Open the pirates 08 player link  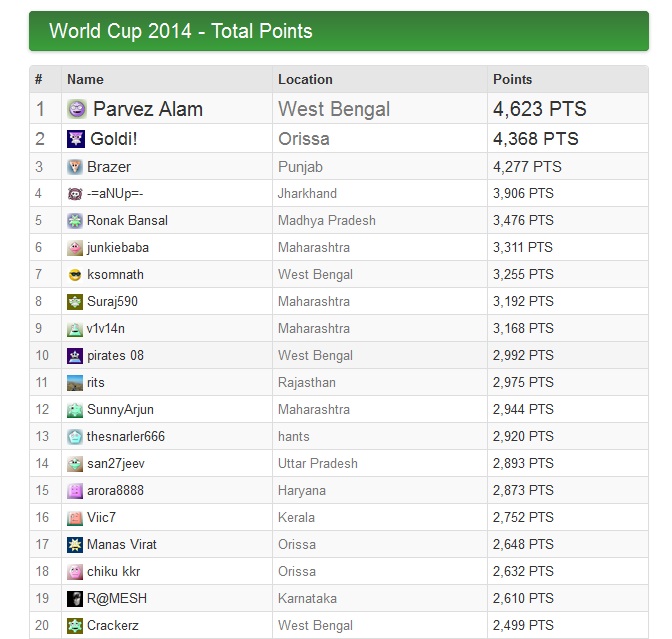(x=115, y=355)
